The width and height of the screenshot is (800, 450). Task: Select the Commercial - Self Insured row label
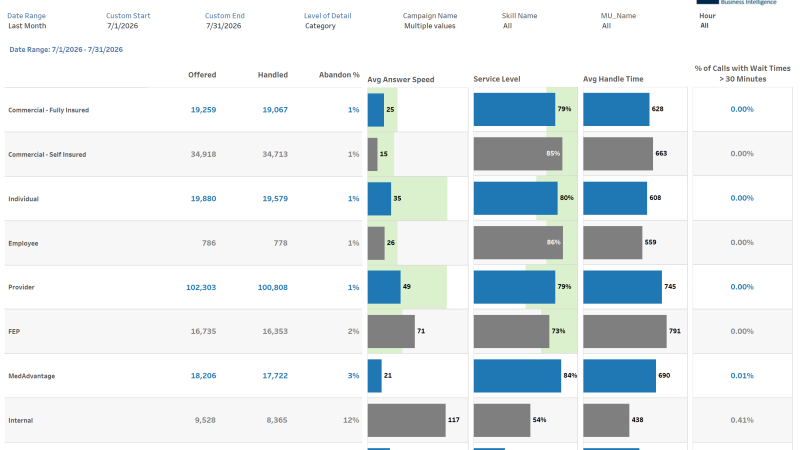[47, 155]
